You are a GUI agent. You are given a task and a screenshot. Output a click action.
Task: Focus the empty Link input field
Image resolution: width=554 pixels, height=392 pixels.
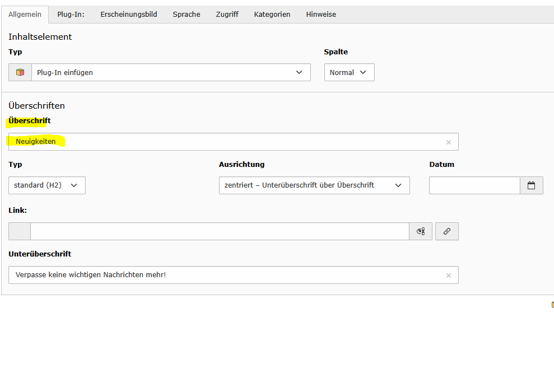218,231
